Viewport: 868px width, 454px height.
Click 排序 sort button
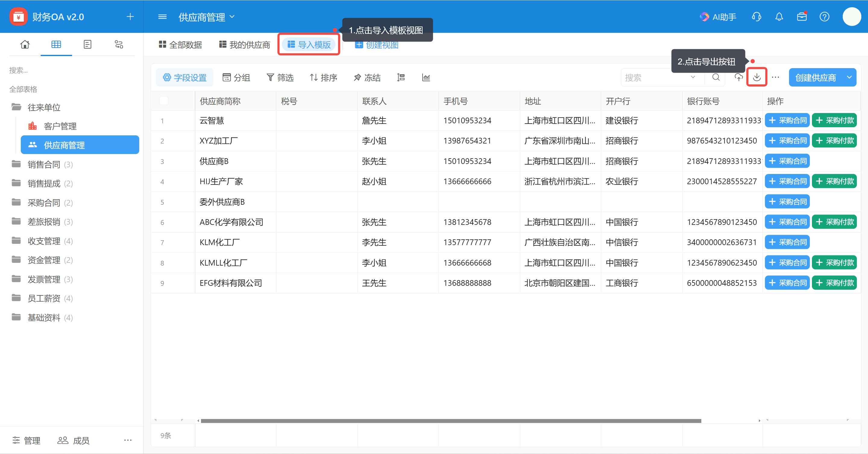[x=323, y=77]
